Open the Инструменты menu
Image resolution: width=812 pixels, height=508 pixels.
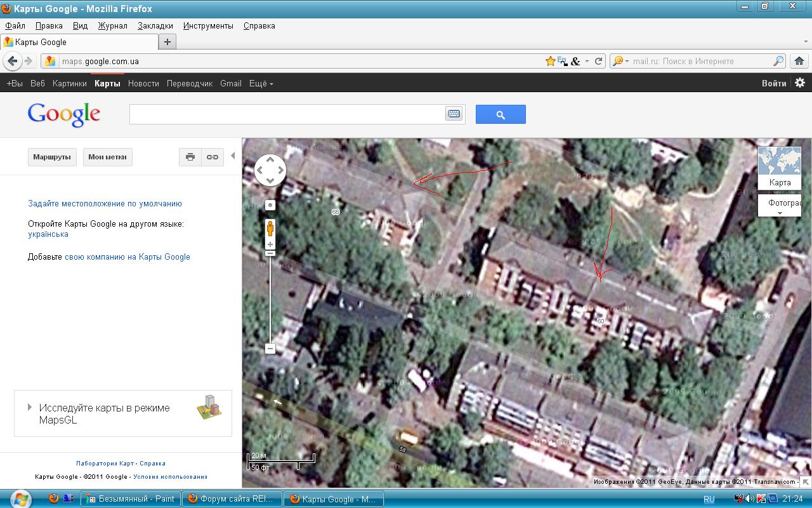tap(208, 26)
